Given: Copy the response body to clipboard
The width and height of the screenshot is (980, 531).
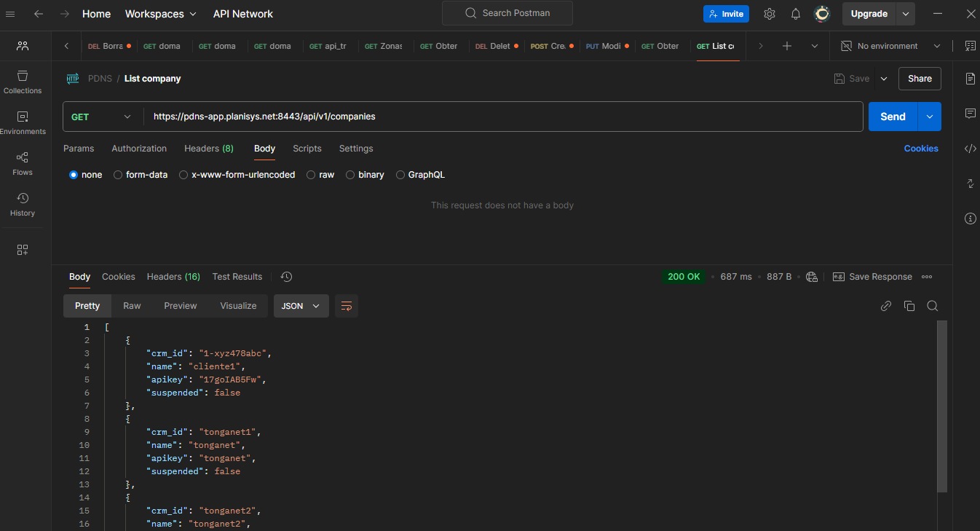Looking at the screenshot, I should point(909,306).
